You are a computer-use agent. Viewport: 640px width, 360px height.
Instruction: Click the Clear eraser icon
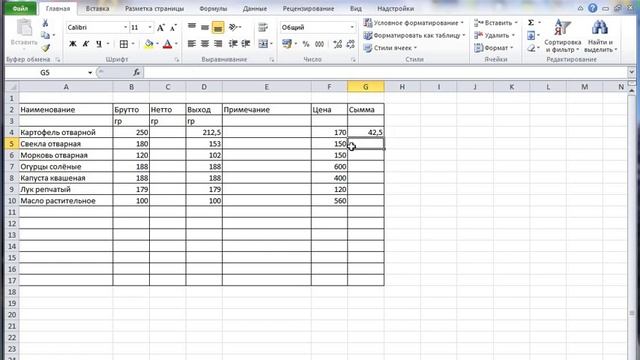pos(531,48)
